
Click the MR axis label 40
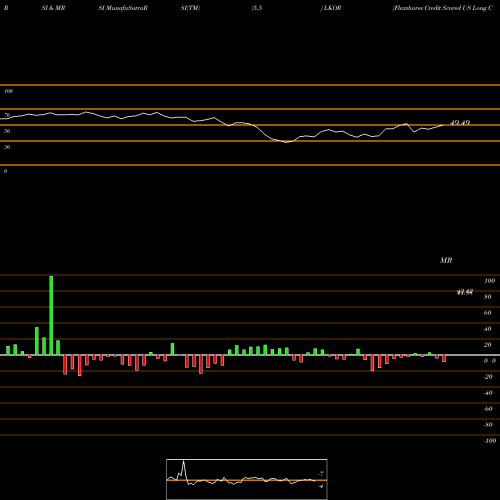[488, 329]
